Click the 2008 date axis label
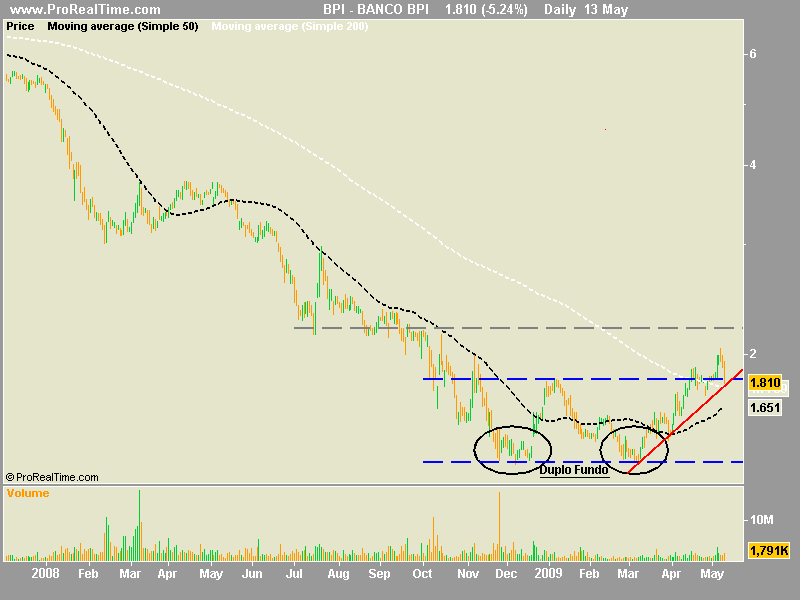Image resolution: width=800 pixels, height=600 pixels. click(x=45, y=573)
